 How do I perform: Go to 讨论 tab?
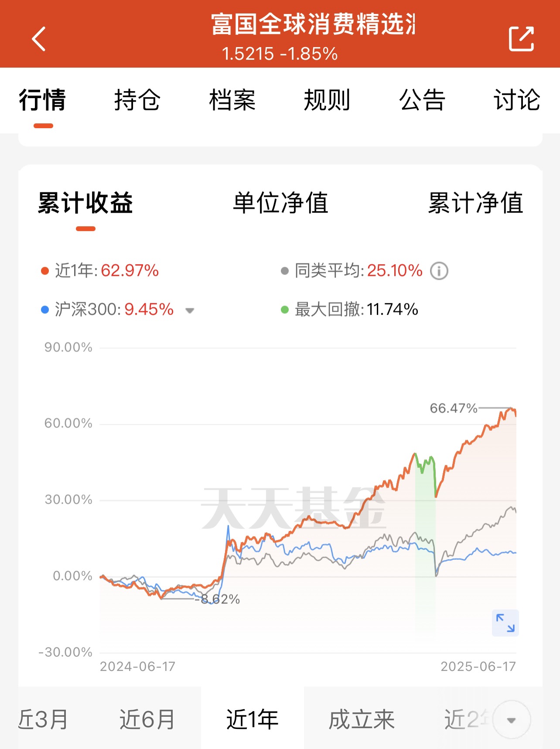[x=517, y=100]
